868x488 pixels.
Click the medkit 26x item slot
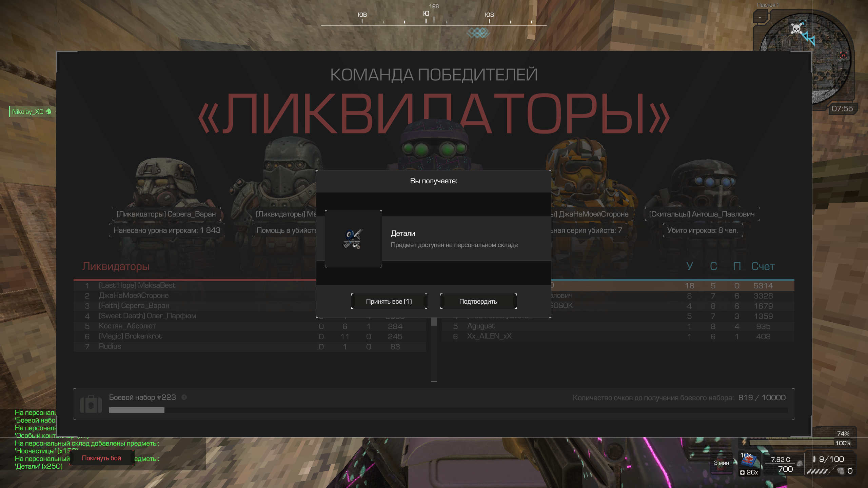tap(749, 464)
